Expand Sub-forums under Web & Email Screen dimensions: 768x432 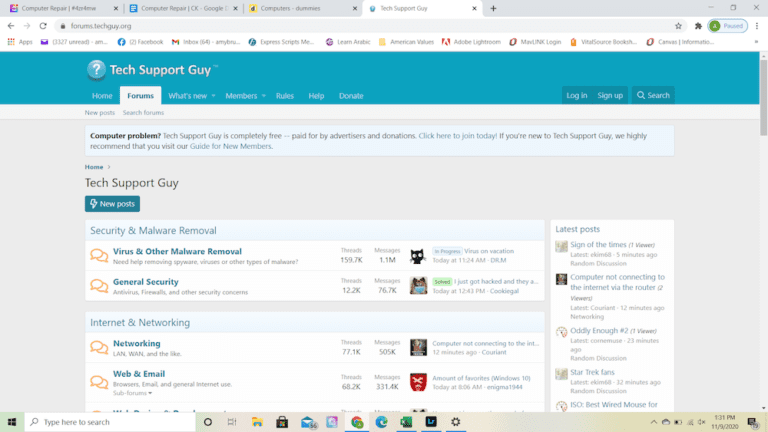132,394
